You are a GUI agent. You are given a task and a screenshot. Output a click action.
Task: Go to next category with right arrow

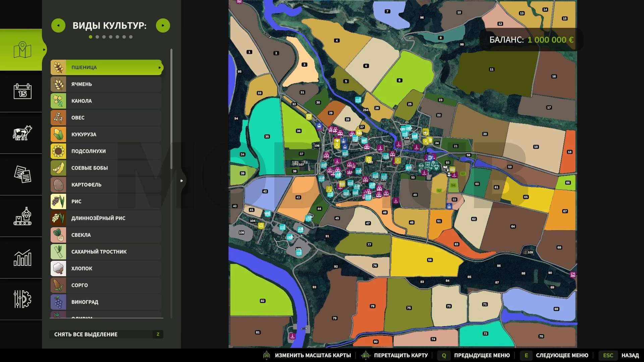coord(163,25)
